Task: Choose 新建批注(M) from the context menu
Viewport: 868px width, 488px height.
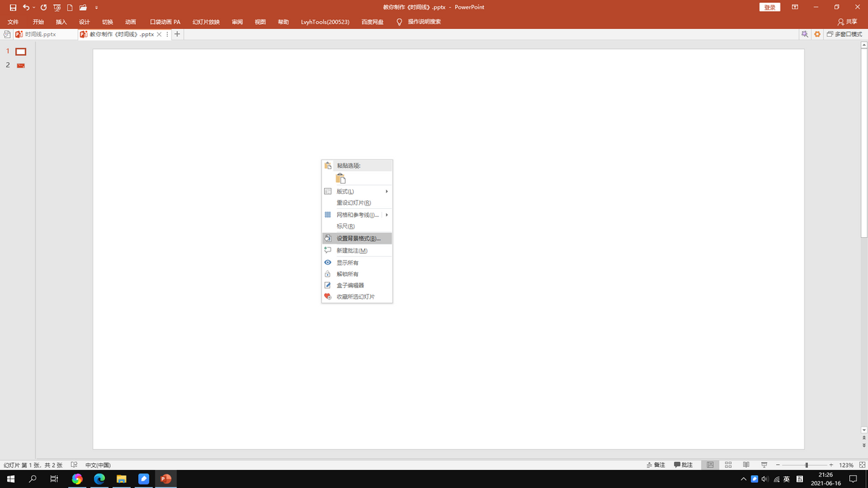Action: [x=357, y=251]
